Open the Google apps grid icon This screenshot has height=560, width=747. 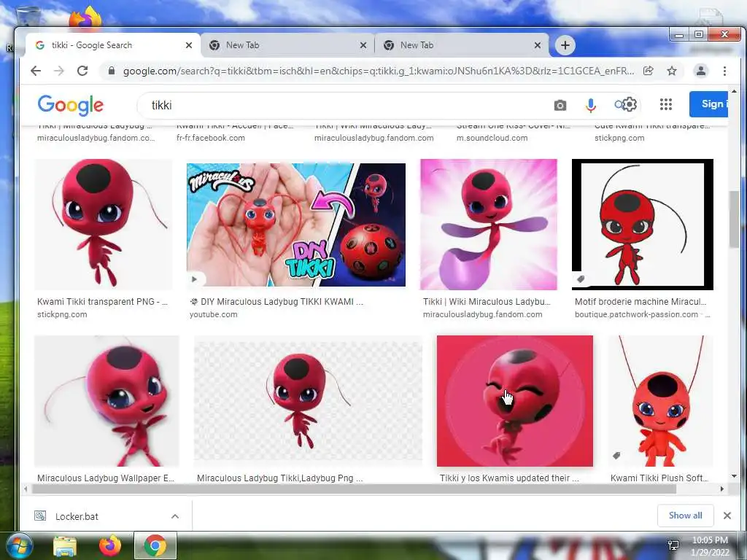click(666, 104)
